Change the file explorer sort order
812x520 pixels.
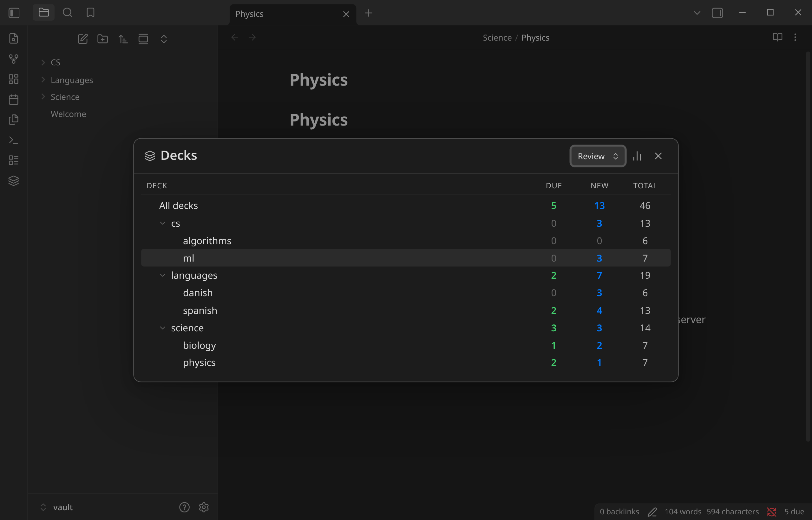pyautogui.click(x=123, y=39)
